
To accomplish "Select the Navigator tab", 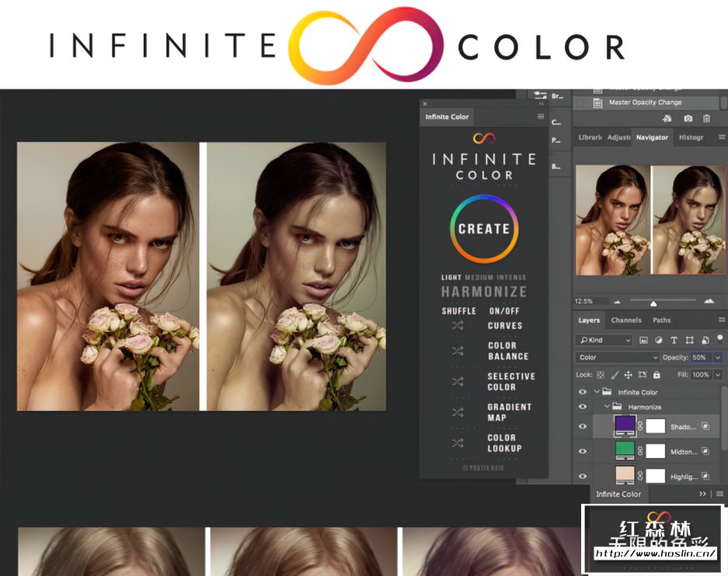I will (653, 137).
